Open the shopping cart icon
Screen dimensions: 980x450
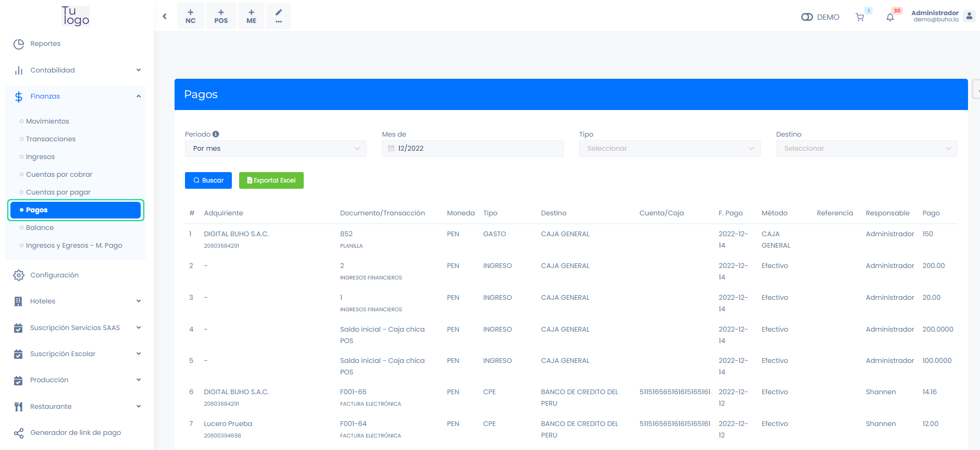(x=860, y=17)
